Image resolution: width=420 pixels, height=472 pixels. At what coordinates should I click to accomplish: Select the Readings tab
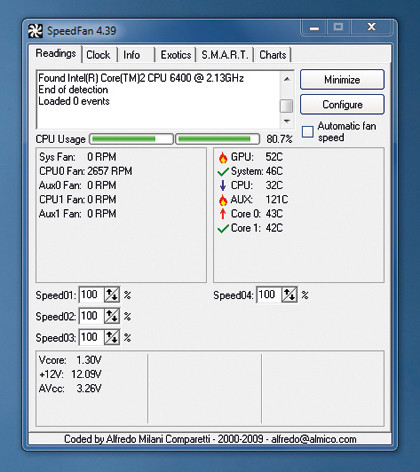click(x=56, y=53)
